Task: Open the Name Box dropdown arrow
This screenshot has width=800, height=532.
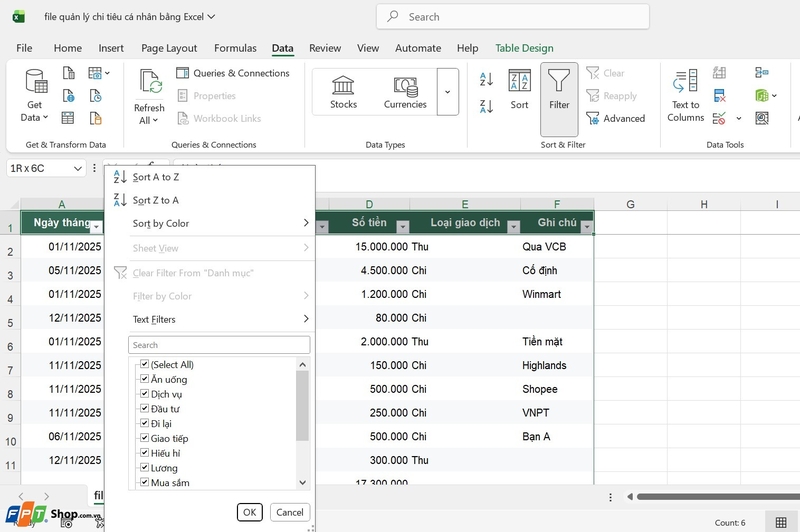Action: [x=78, y=168]
